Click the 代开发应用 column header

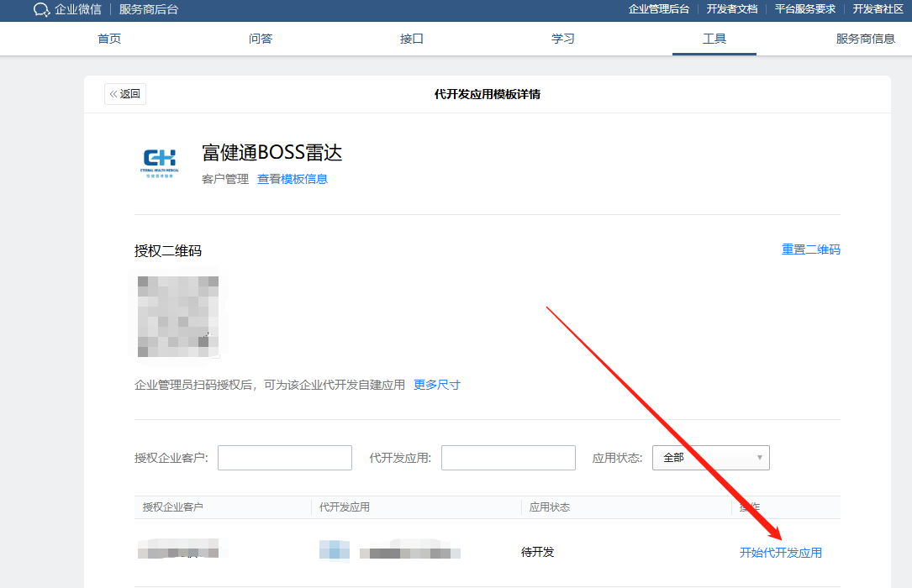click(345, 507)
